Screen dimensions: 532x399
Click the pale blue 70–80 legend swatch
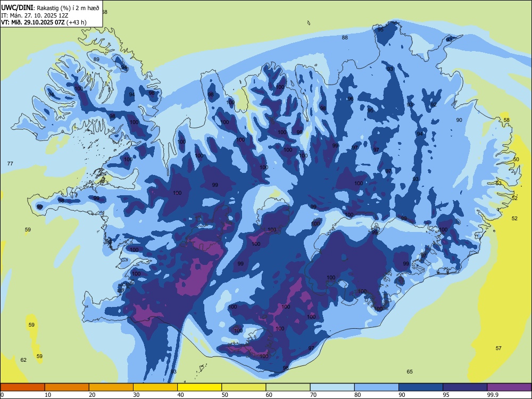point(332,387)
